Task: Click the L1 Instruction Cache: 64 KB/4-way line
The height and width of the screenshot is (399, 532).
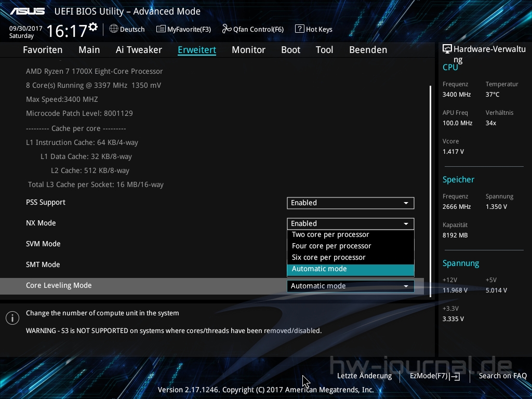Action: tap(82, 142)
